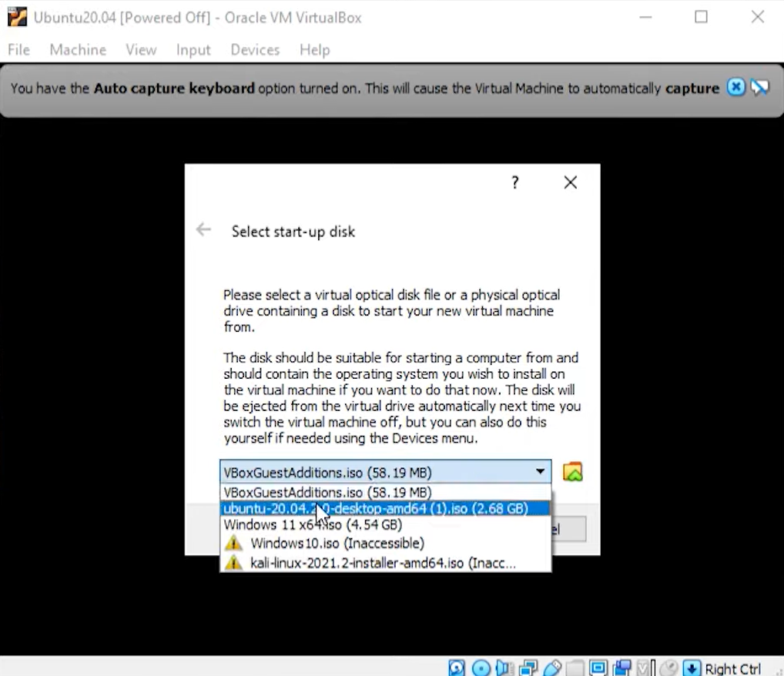The image size is (784, 676).
Task: Click the help question mark button
Action: 514,182
